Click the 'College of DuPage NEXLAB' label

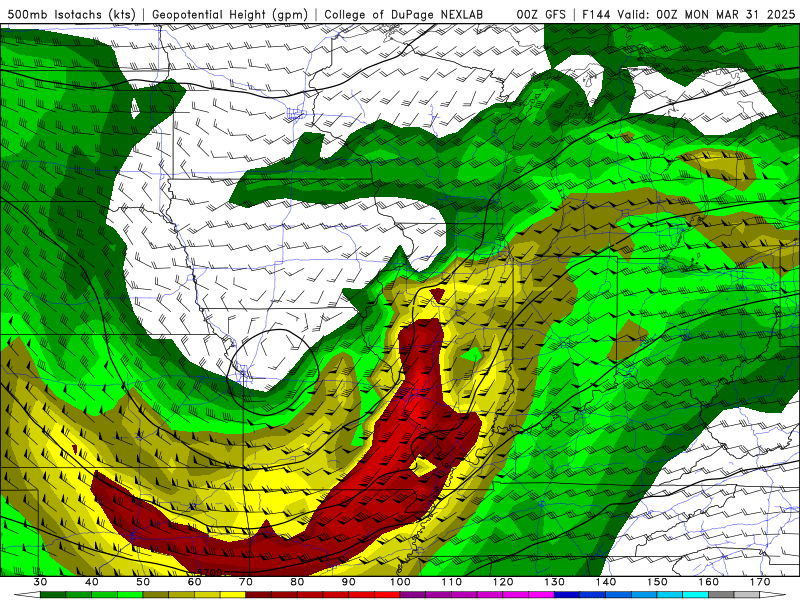[404, 15]
